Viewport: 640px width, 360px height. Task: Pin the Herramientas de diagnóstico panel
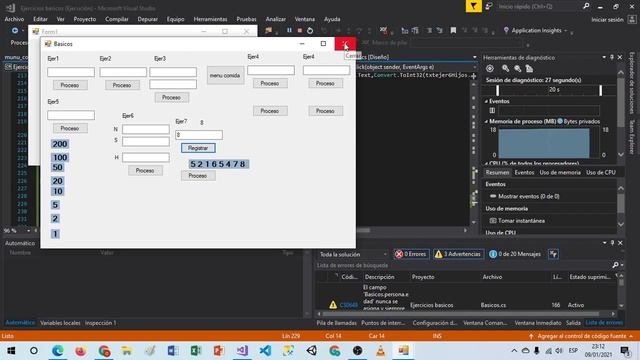[x=612, y=58]
